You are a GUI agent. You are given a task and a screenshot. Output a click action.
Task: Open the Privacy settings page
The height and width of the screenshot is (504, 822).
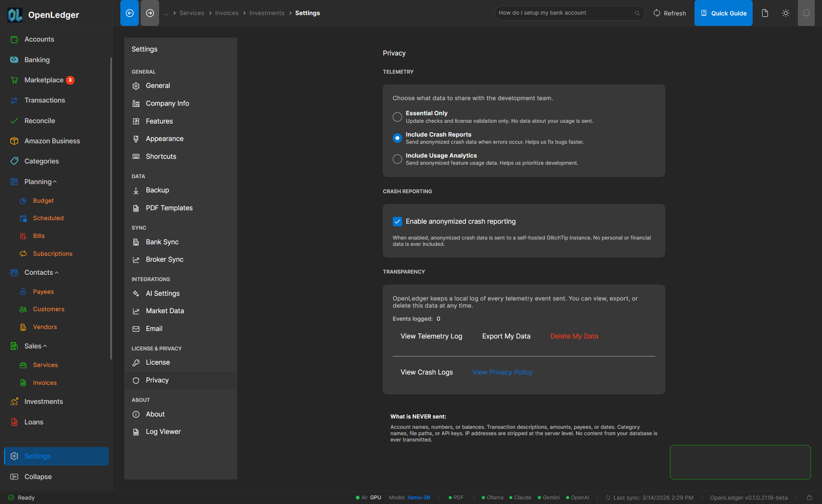click(157, 380)
